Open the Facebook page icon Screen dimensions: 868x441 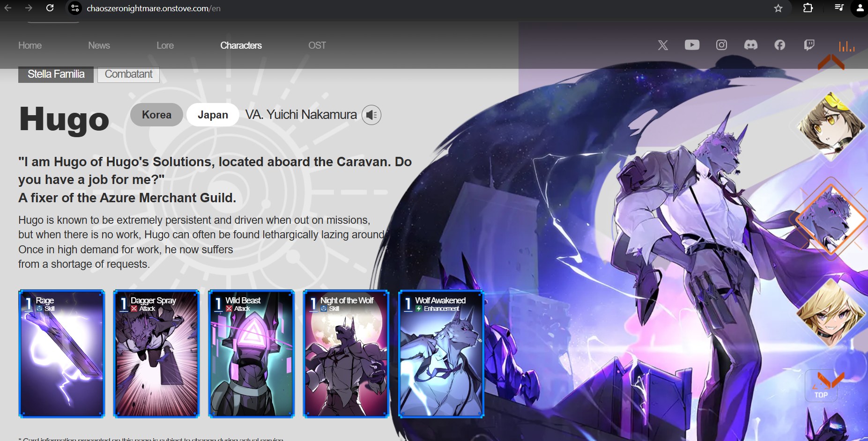click(779, 45)
